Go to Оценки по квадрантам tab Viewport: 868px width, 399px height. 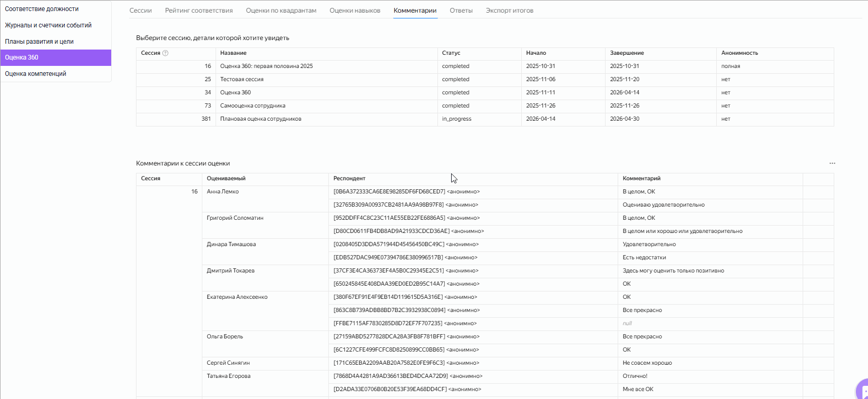click(x=281, y=11)
